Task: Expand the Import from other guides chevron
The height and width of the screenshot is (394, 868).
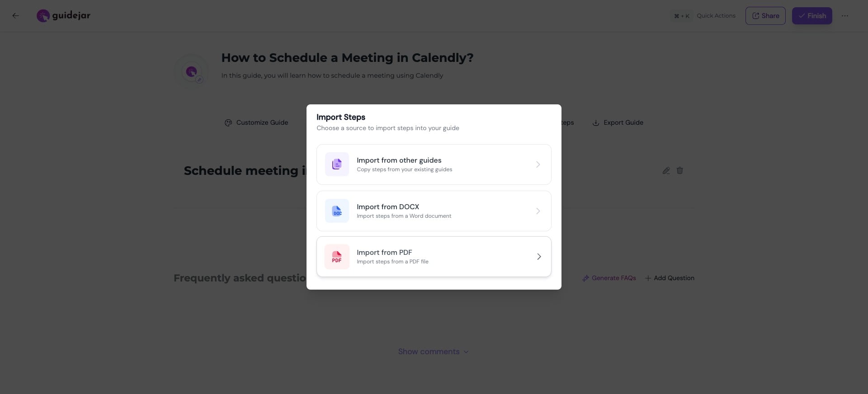Action: point(538,164)
